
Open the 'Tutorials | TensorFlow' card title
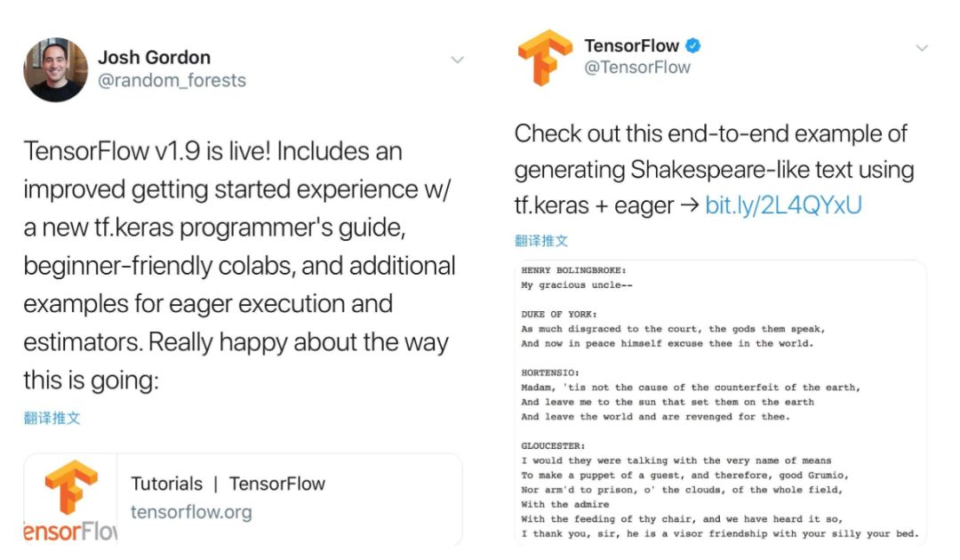228,484
